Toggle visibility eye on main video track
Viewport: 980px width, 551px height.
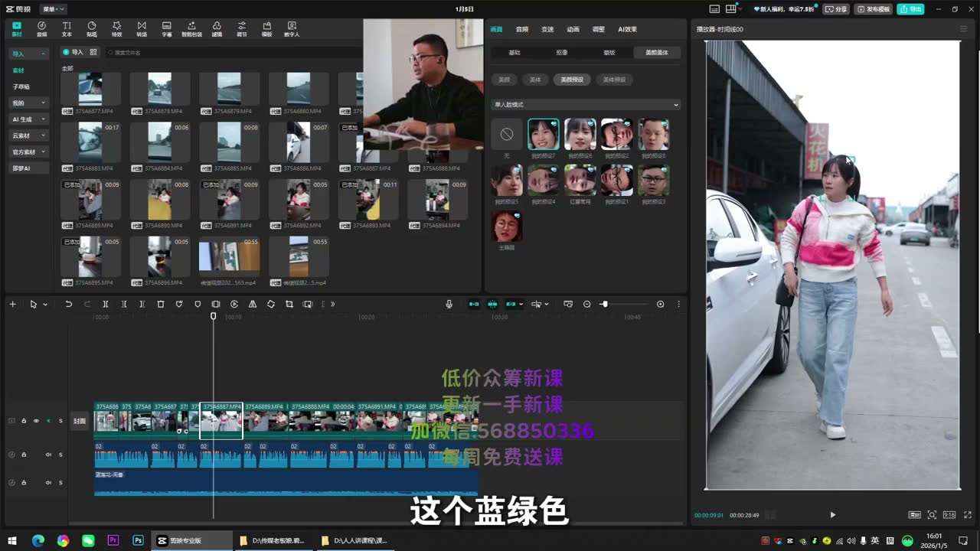[36, 421]
